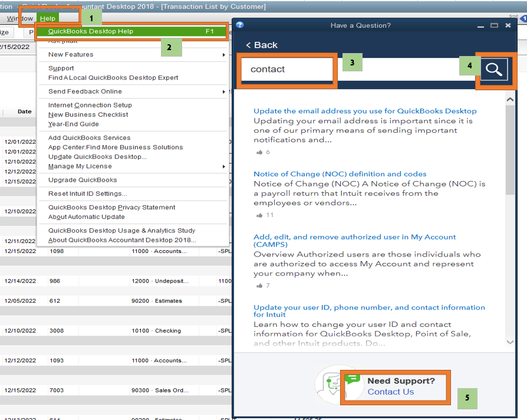Select QuickBooks Desktop Help menu item
This screenshot has width=527, height=420.
(x=132, y=31)
